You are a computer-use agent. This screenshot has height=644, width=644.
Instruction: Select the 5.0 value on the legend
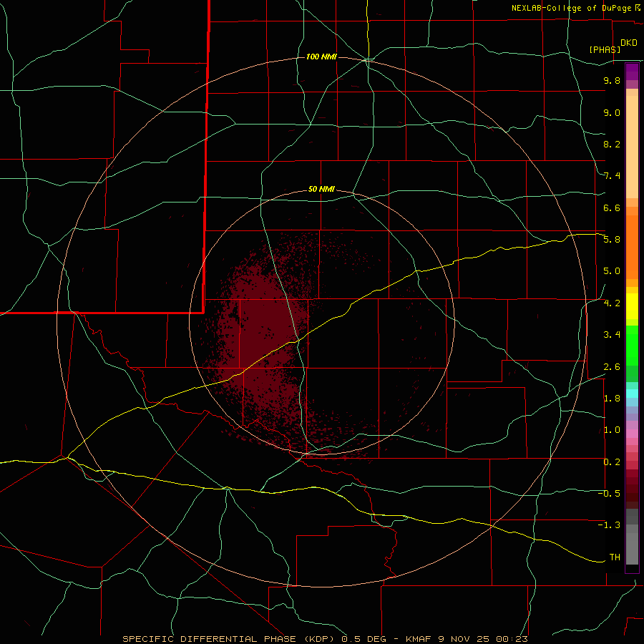pyautogui.click(x=612, y=271)
